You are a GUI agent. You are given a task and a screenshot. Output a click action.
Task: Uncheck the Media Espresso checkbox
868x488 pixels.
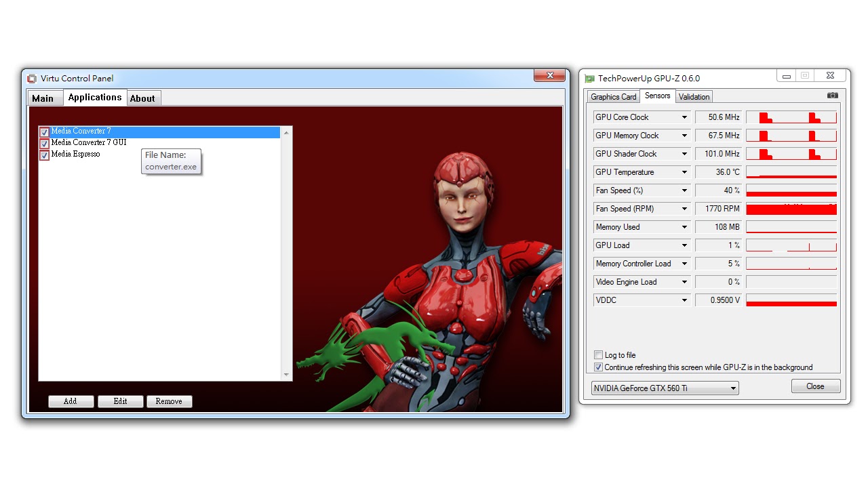coord(45,155)
